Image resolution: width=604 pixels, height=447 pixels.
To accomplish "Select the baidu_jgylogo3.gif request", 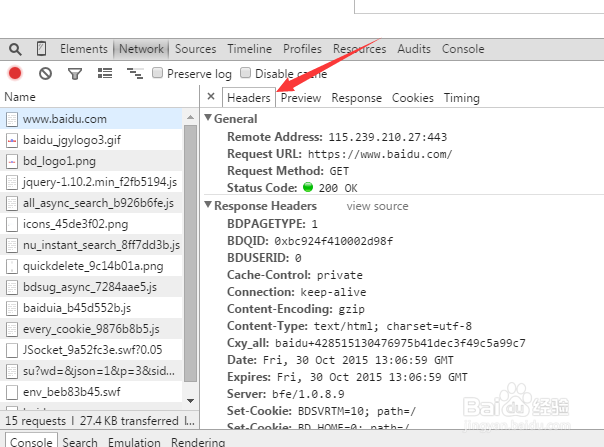I will 91,140.
